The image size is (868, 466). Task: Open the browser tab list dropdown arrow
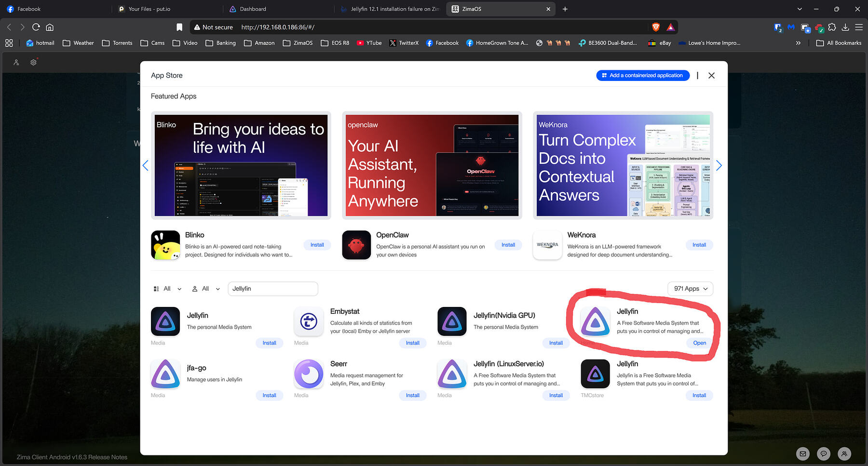pos(800,9)
